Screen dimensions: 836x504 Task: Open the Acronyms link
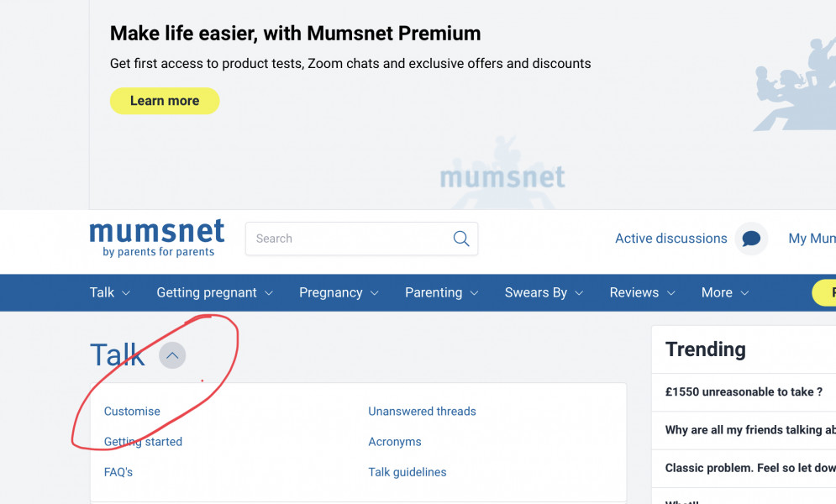[395, 441]
